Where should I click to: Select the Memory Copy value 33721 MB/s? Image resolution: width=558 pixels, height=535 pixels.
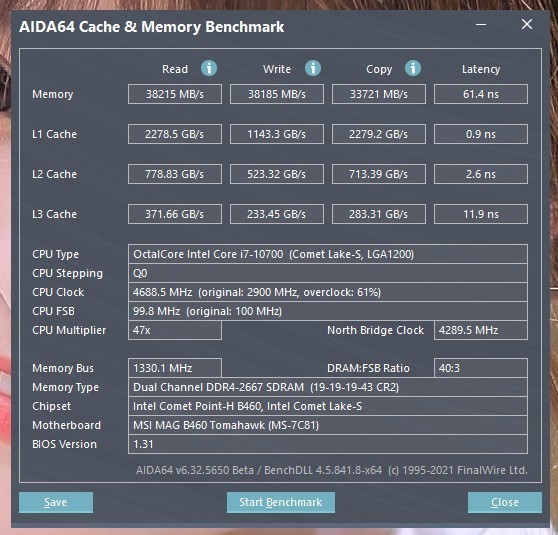pos(379,94)
